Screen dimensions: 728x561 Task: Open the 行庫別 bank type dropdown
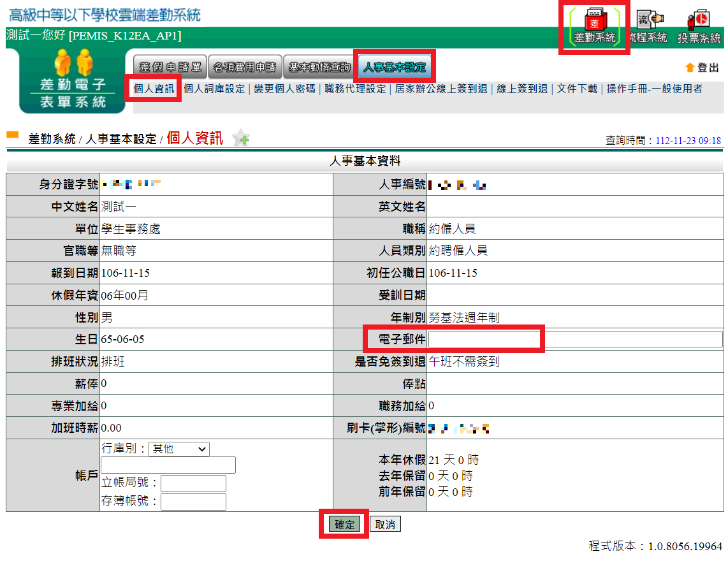pyautogui.click(x=178, y=449)
